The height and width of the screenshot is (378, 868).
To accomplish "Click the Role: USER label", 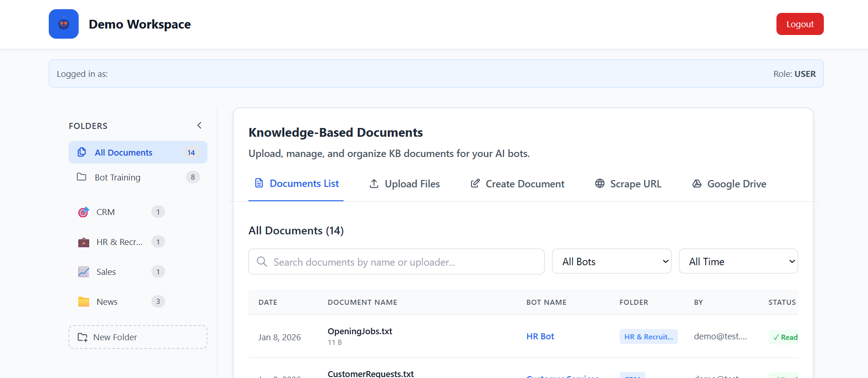I will 794,74.
